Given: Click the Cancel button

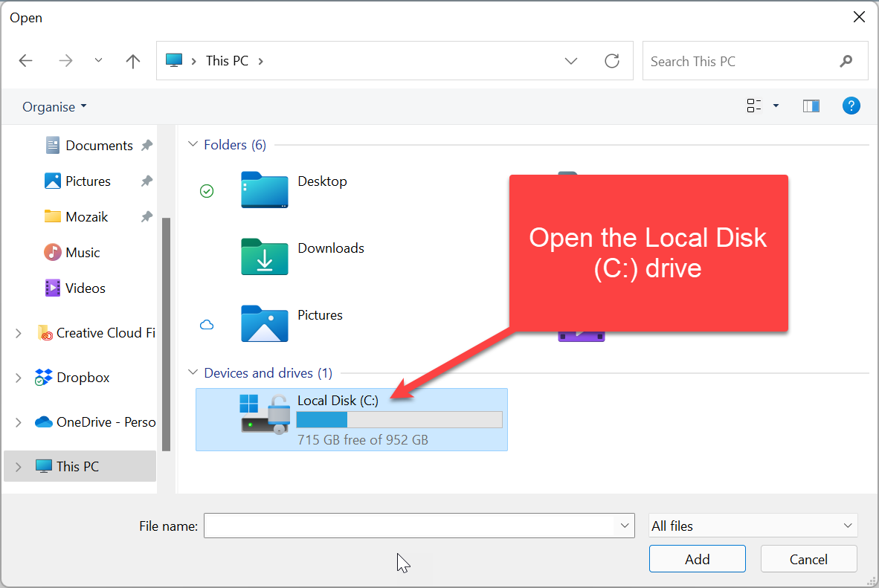Looking at the screenshot, I should (808, 559).
